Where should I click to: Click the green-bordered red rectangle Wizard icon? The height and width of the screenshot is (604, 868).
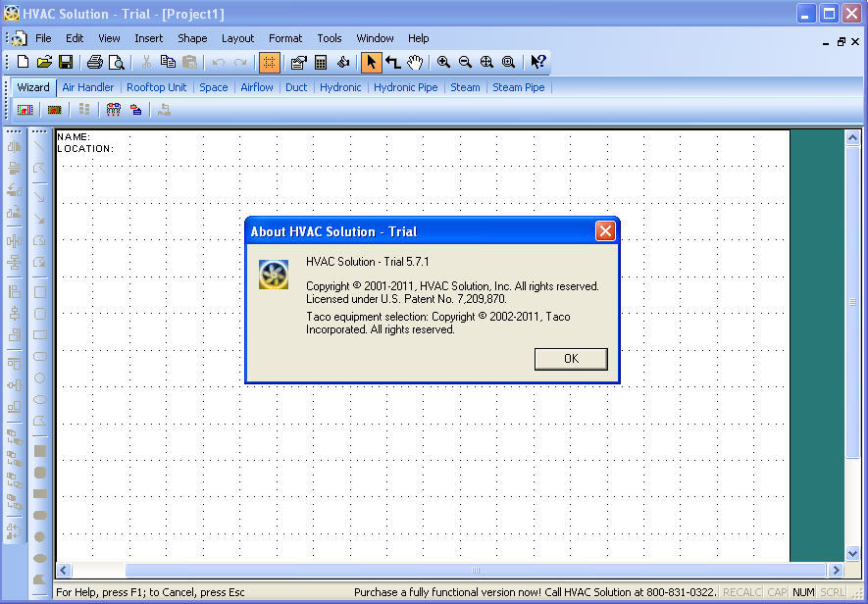click(54, 110)
